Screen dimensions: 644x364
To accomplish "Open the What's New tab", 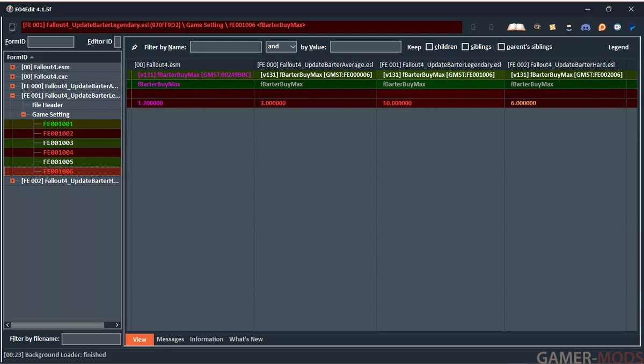I will pyautogui.click(x=246, y=339).
